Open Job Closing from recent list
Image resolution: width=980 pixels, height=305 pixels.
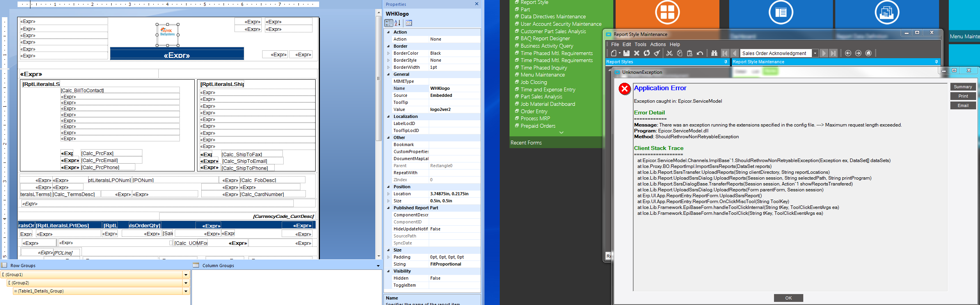click(x=534, y=82)
